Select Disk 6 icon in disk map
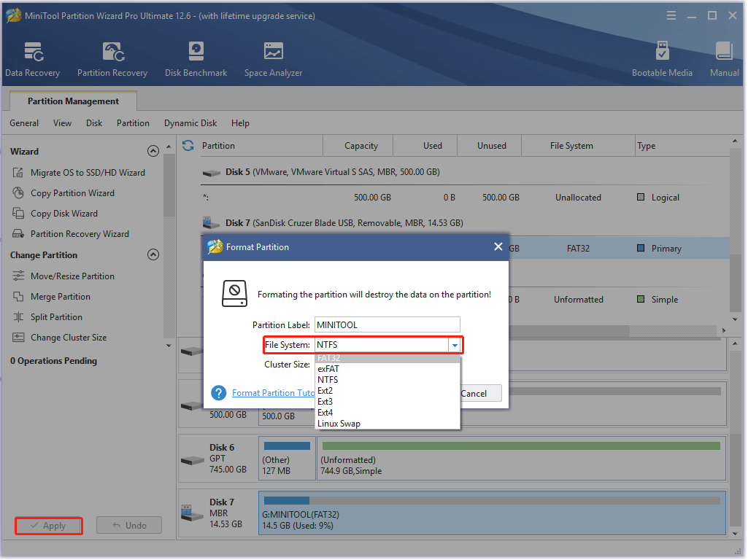Screen dimensions: 748x560 click(x=193, y=460)
